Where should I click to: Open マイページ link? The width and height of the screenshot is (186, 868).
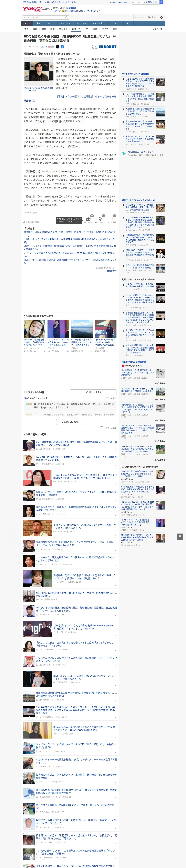point(139,18)
